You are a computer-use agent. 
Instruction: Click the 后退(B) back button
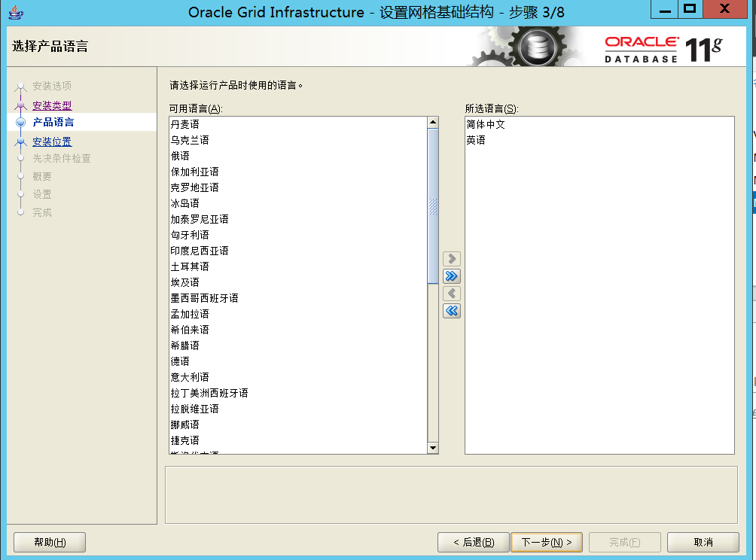[x=474, y=542]
